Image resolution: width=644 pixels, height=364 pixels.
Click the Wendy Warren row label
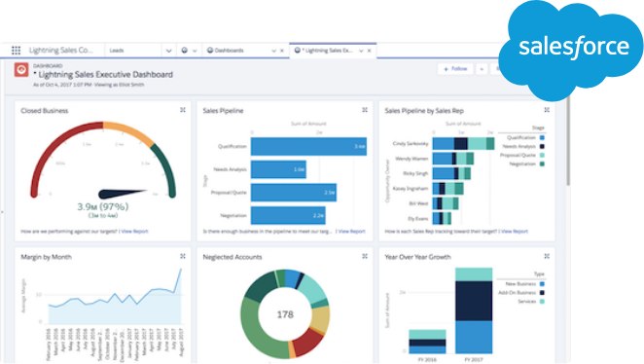(411, 159)
